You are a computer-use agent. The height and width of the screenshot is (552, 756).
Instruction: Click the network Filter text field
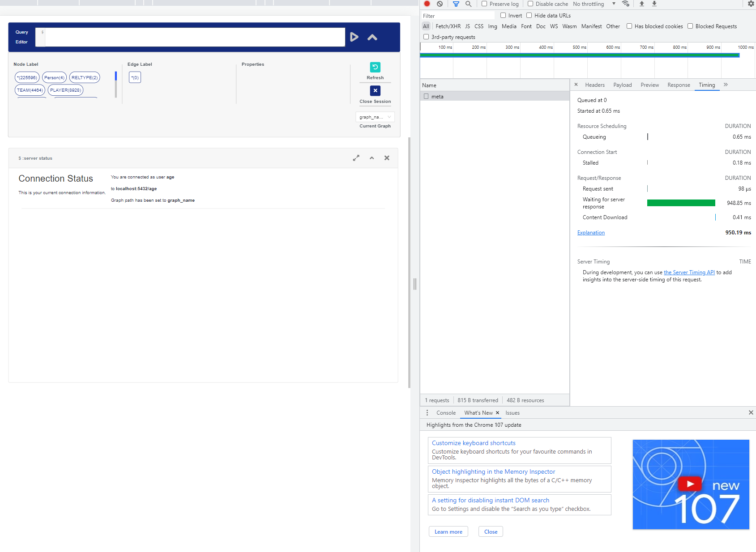click(458, 16)
